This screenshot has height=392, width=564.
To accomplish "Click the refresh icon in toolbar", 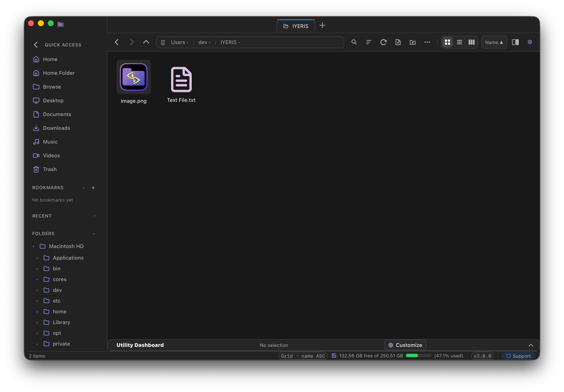I will (x=383, y=42).
